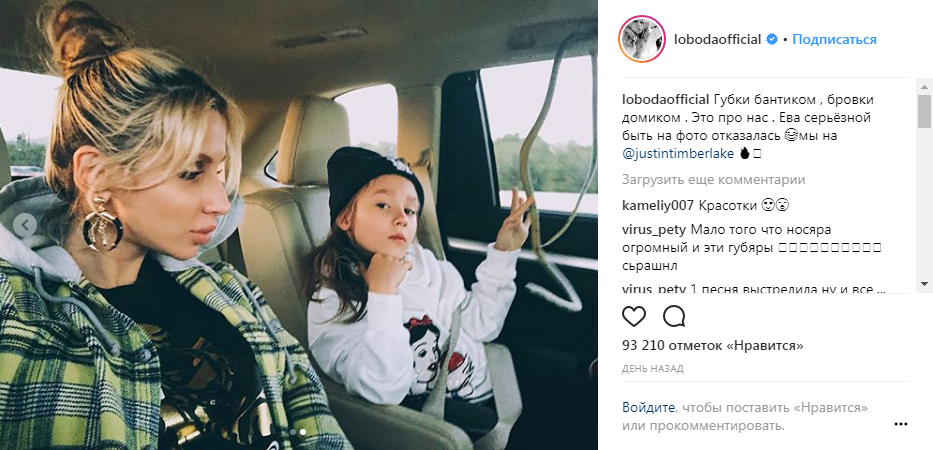Screen dimensions: 933x450
Task: View the 93 210 likes list
Action: (x=713, y=346)
